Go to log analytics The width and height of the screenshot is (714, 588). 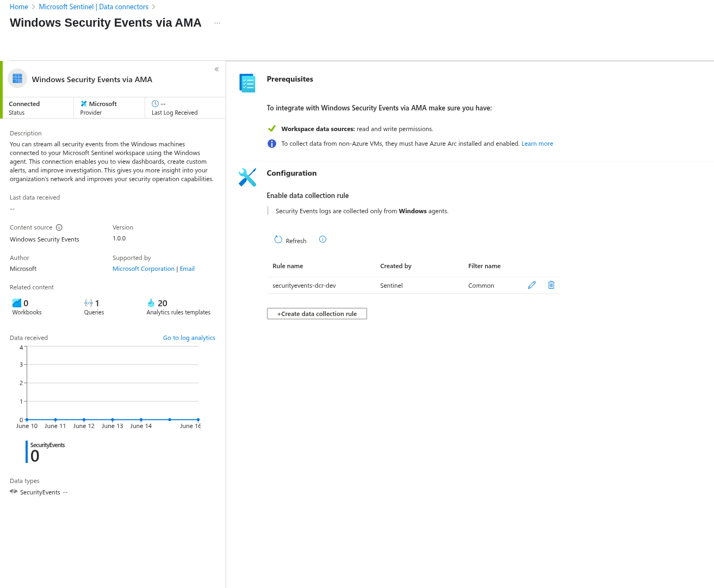(189, 338)
